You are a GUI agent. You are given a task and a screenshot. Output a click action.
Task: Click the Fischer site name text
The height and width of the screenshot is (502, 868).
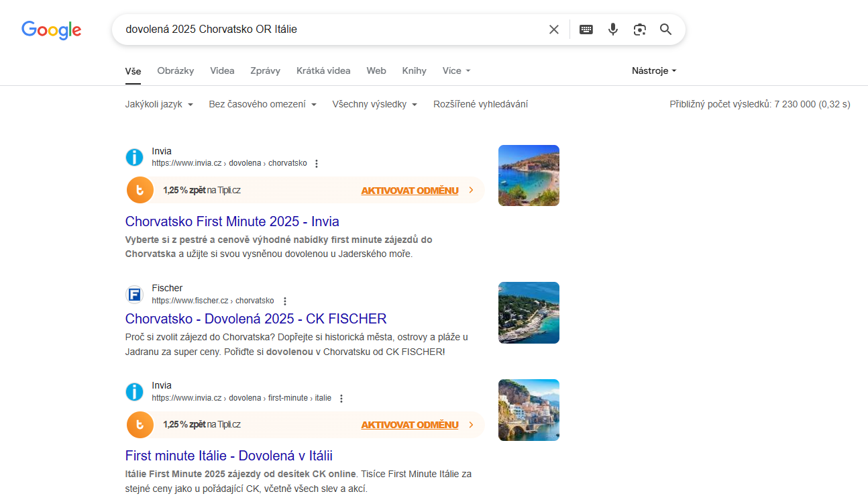click(x=167, y=288)
